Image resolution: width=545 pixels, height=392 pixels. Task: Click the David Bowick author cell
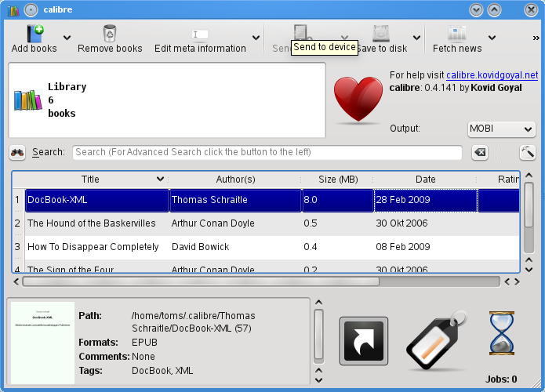(235, 247)
